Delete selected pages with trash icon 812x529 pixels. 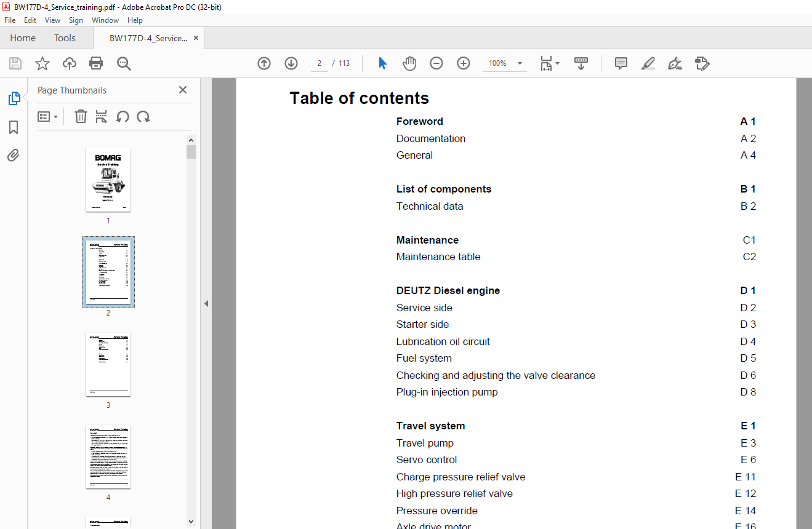[x=81, y=116]
